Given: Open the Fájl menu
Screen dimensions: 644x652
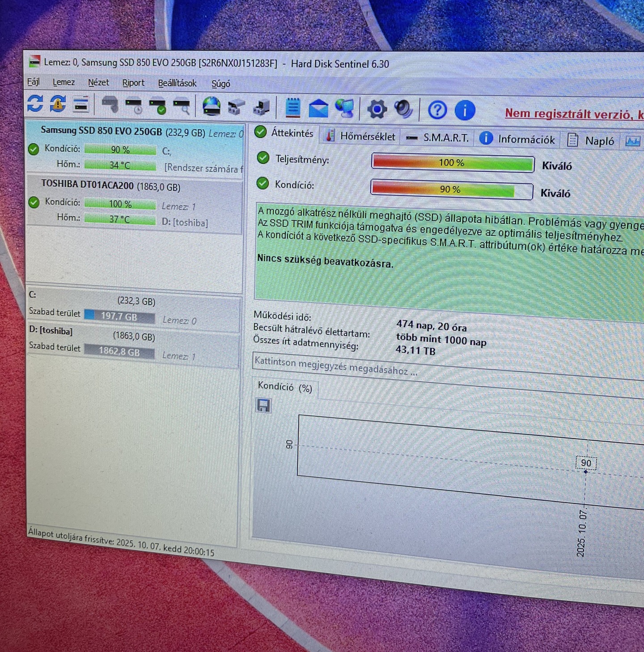Looking at the screenshot, I should coord(34,82).
